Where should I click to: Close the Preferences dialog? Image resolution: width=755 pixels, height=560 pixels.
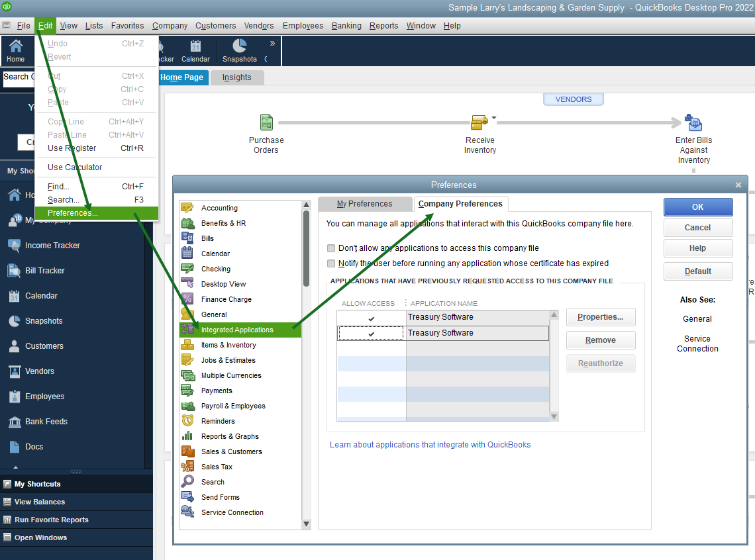point(738,185)
